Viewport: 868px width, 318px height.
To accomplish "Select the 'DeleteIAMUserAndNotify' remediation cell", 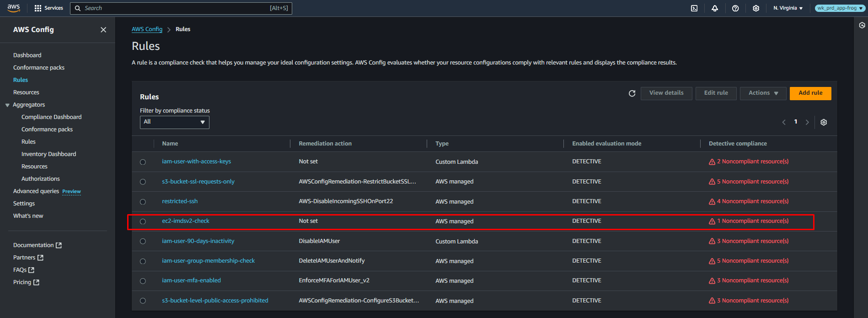I will [x=332, y=261].
